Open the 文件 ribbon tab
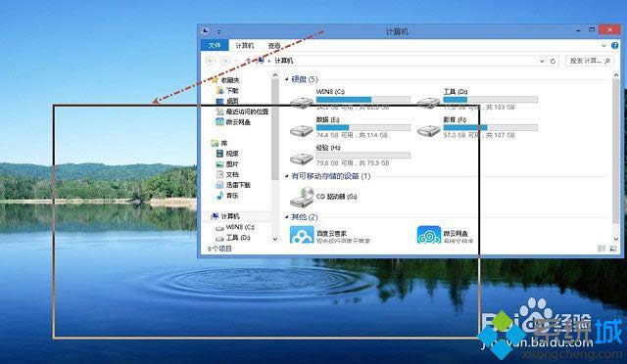Image resolution: width=627 pixels, height=364 pixels. tap(215, 46)
